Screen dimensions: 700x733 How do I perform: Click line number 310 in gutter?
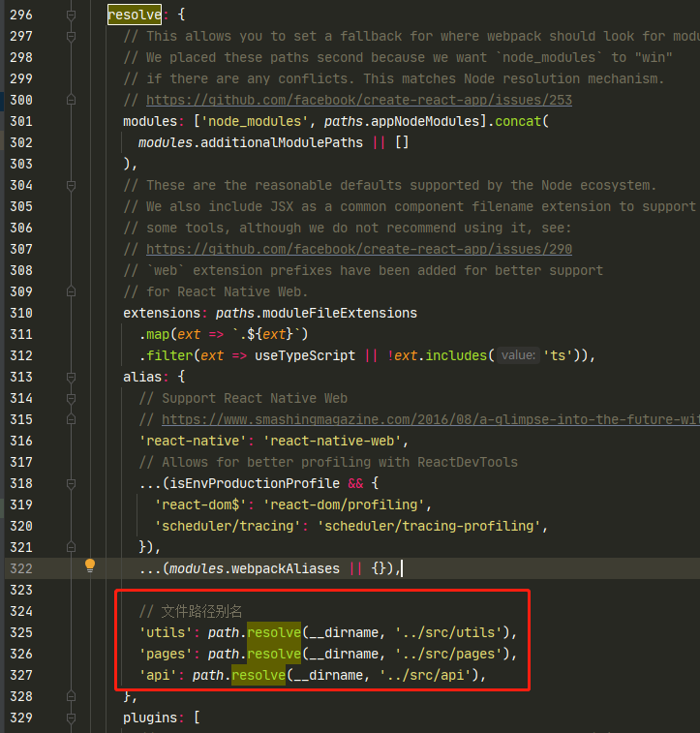point(21,313)
